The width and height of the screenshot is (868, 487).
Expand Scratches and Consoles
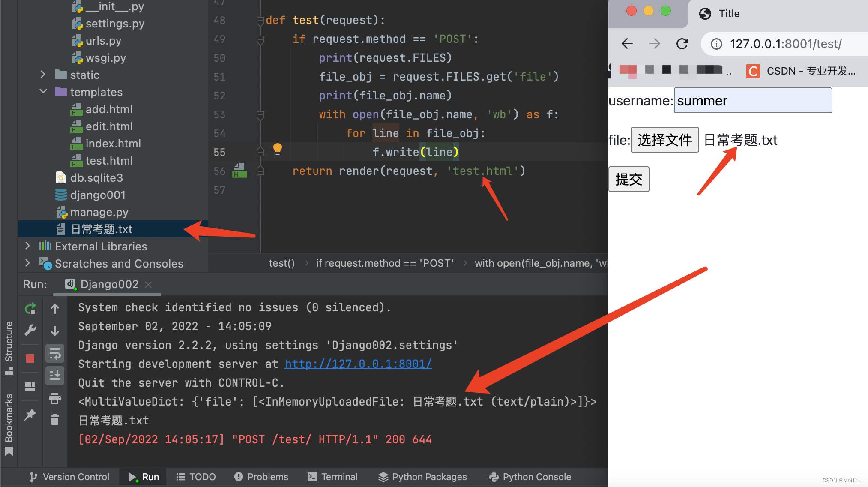tap(27, 263)
